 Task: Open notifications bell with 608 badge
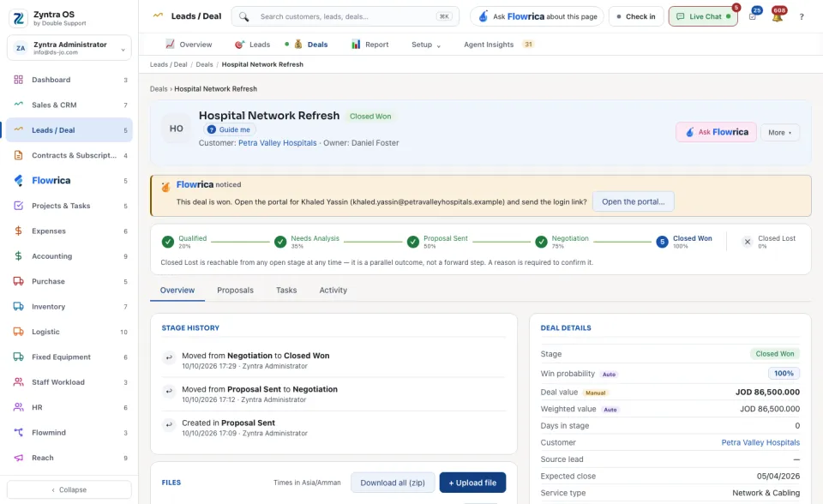click(778, 17)
